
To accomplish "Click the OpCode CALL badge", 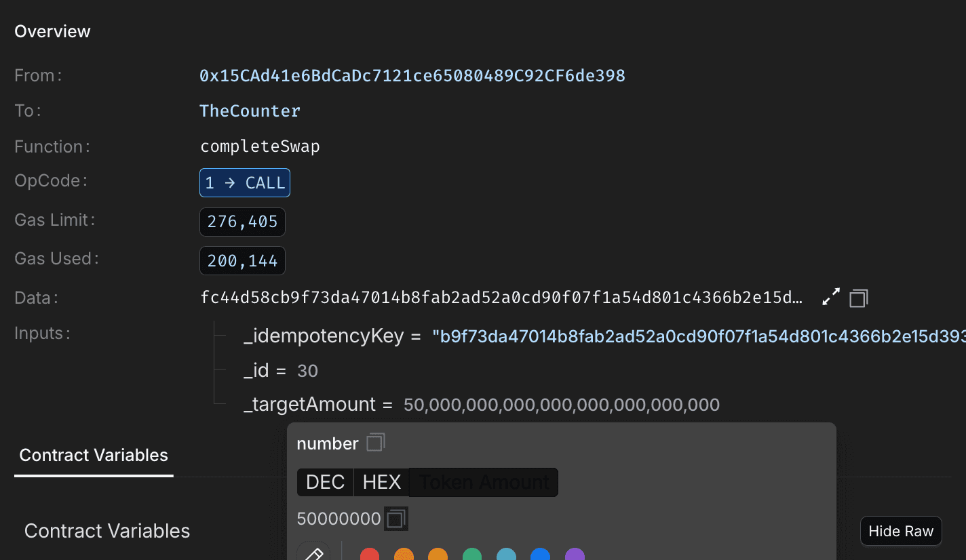I will coord(244,182).
